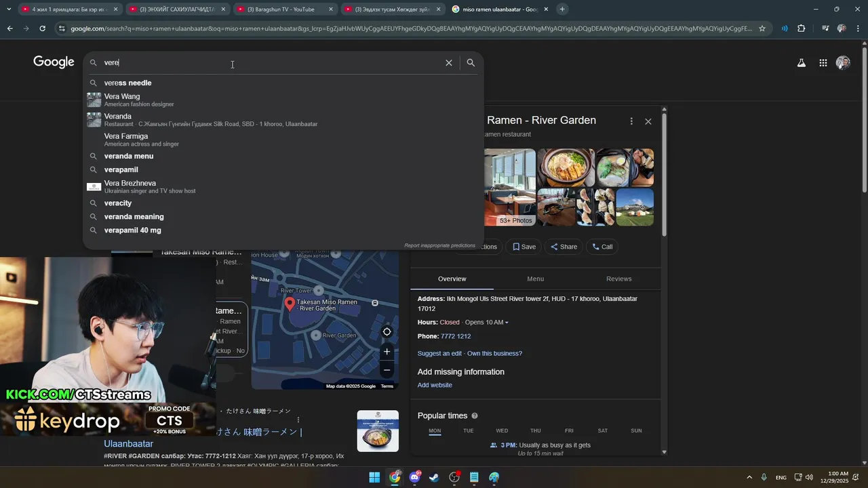
Task: Open the phone number 7772 1212 link
Action: (x=456, y=336)
